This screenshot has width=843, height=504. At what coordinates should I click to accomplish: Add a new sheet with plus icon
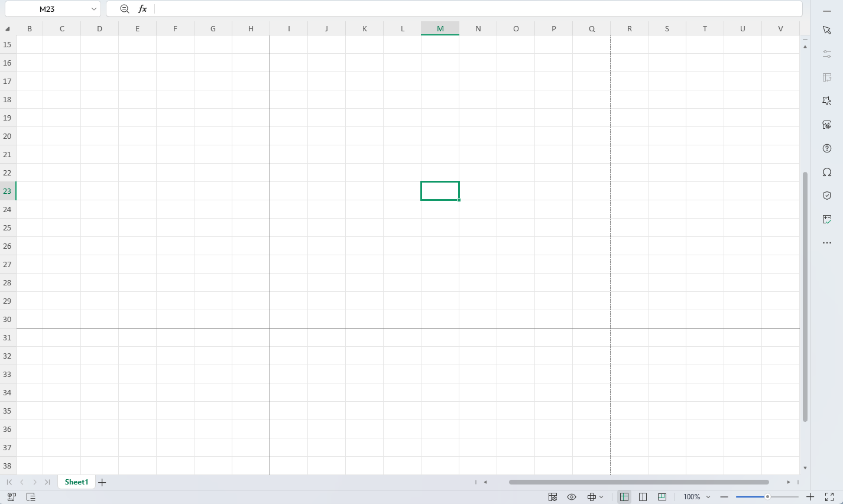pyautogui.click(x=102, y=483)
